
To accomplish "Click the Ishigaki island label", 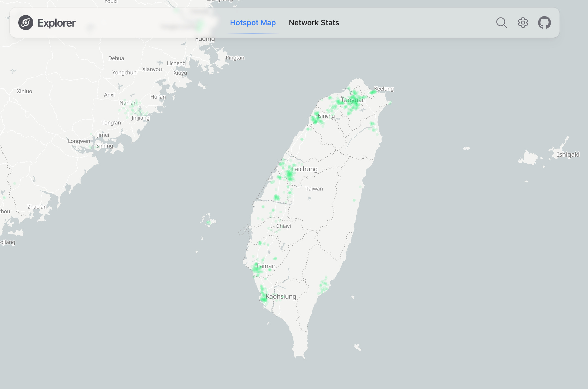I will (568, 154).
